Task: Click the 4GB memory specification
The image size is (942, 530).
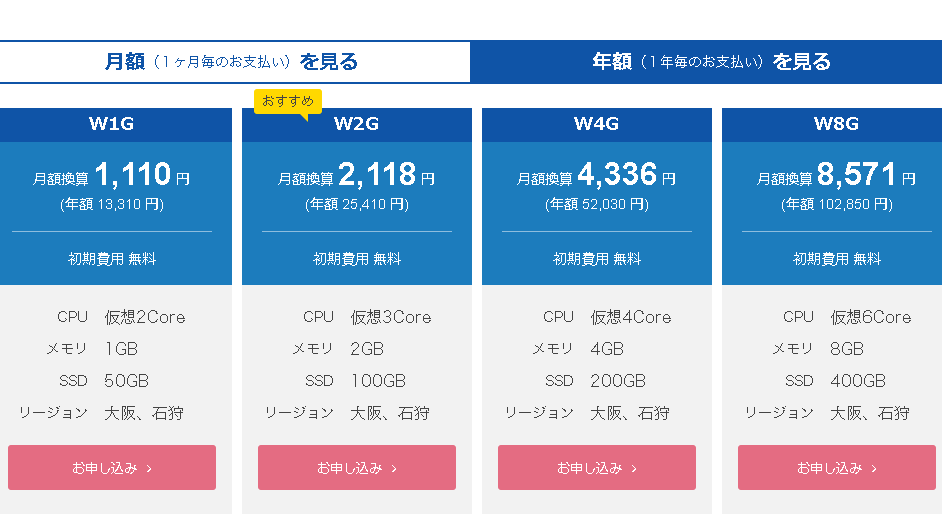Action: point(607,349)
